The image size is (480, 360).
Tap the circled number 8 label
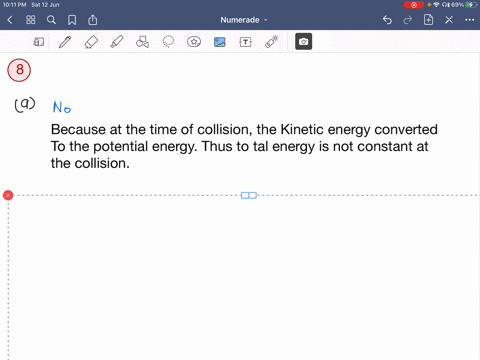point(19,70)
